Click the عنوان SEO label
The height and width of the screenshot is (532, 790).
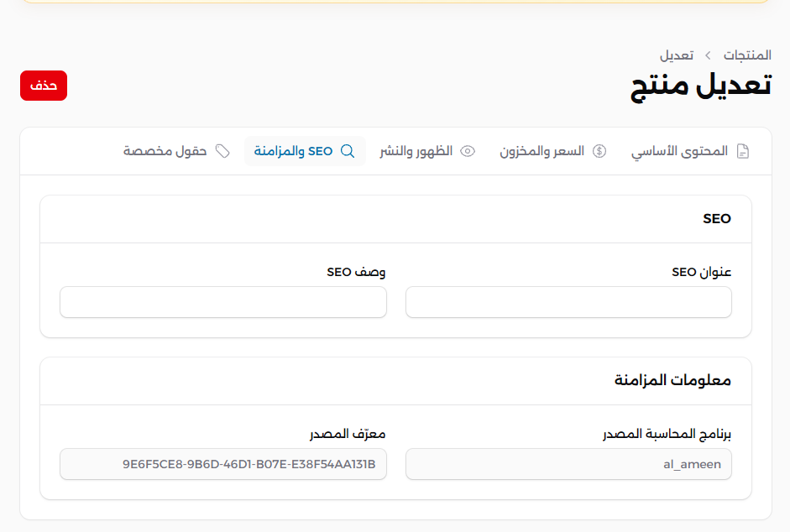click(701, 272)
